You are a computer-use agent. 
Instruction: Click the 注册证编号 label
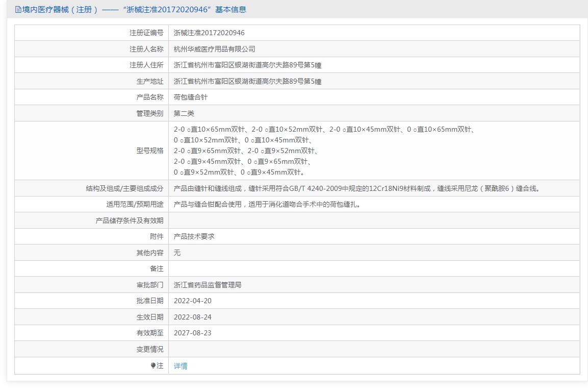point(147,33)
